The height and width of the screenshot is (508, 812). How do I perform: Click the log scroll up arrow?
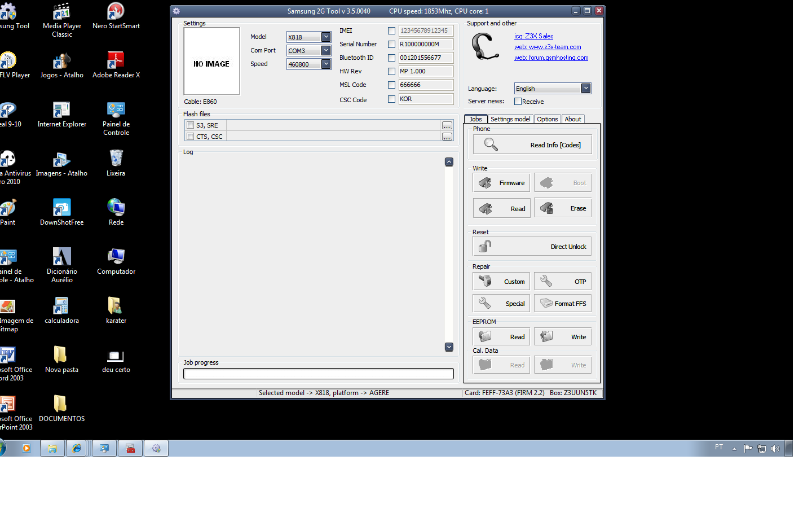(x=449, y=162)
